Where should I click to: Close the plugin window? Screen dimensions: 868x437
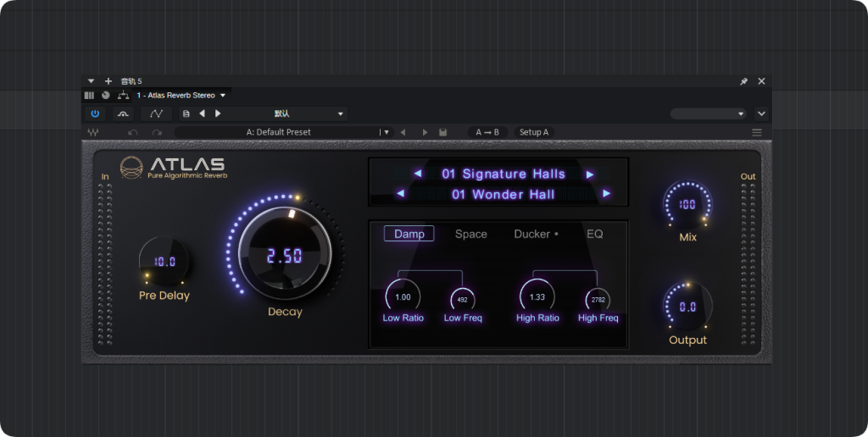762,81
